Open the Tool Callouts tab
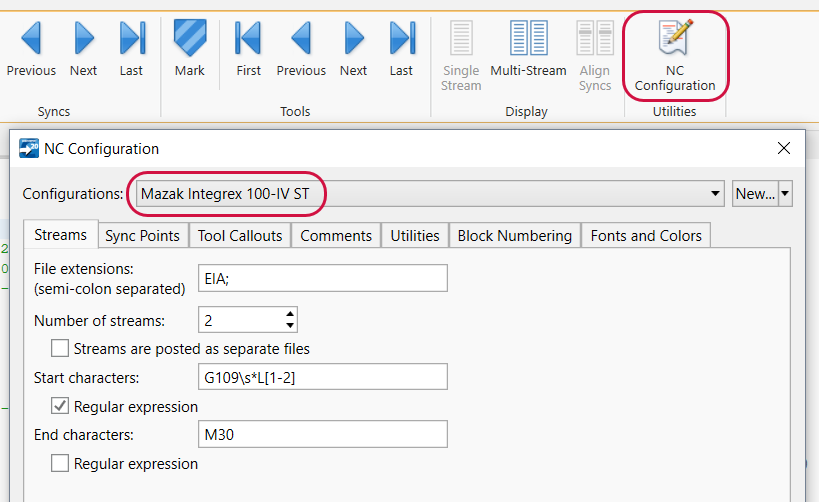The width and height of the screenshot is (819, 502). coord(240,236)
